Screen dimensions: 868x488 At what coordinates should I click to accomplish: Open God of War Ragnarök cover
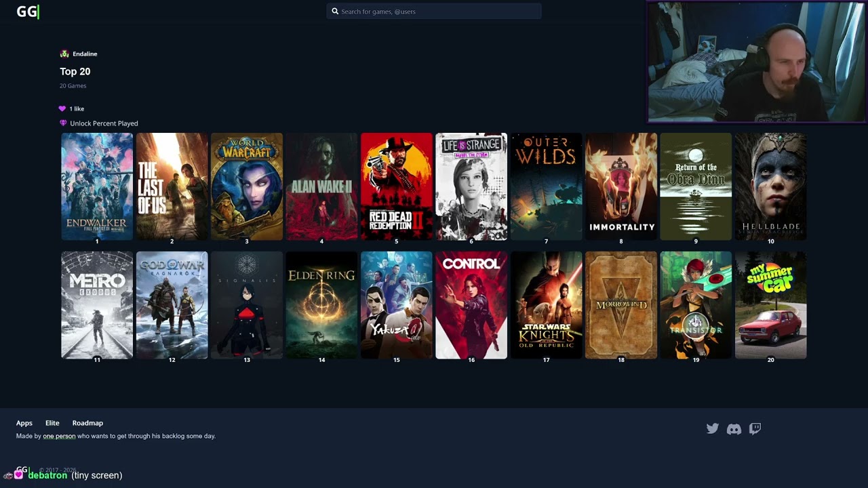172,305
